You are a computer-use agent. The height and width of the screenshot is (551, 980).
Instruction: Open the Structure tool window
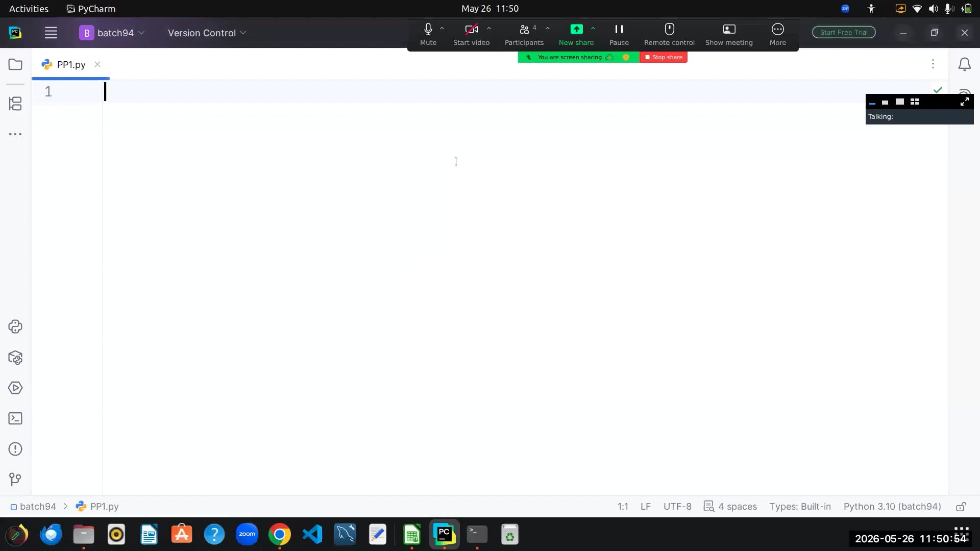pyautogui.click(x=15, y=104)
